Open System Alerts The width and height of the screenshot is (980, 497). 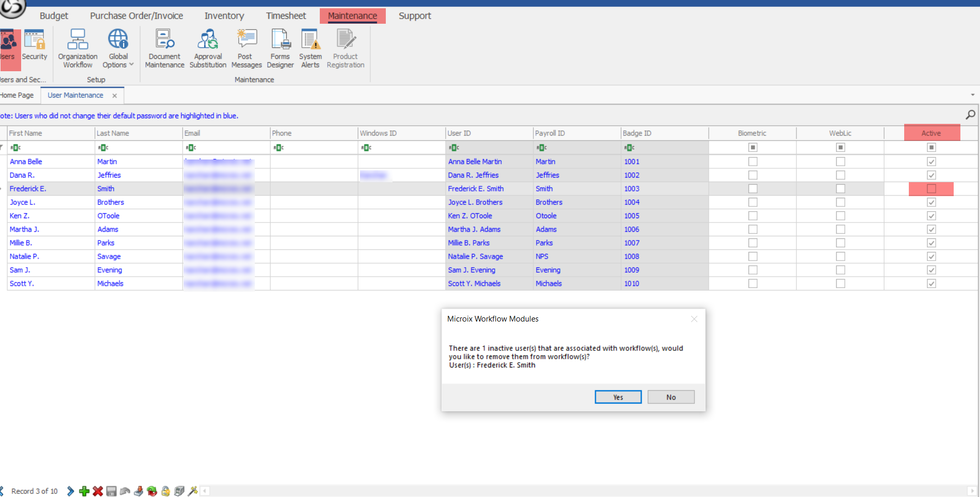tap(310, 49)
